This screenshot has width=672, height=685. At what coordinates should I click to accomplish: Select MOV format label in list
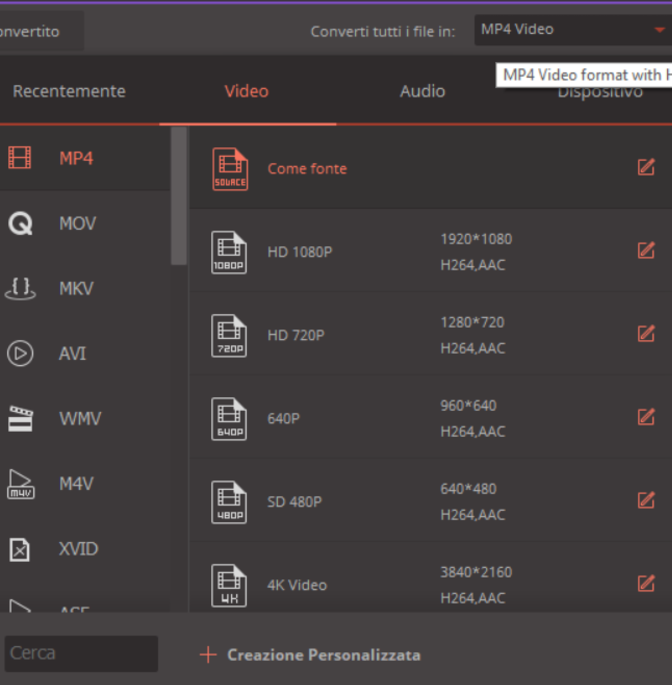77,224
